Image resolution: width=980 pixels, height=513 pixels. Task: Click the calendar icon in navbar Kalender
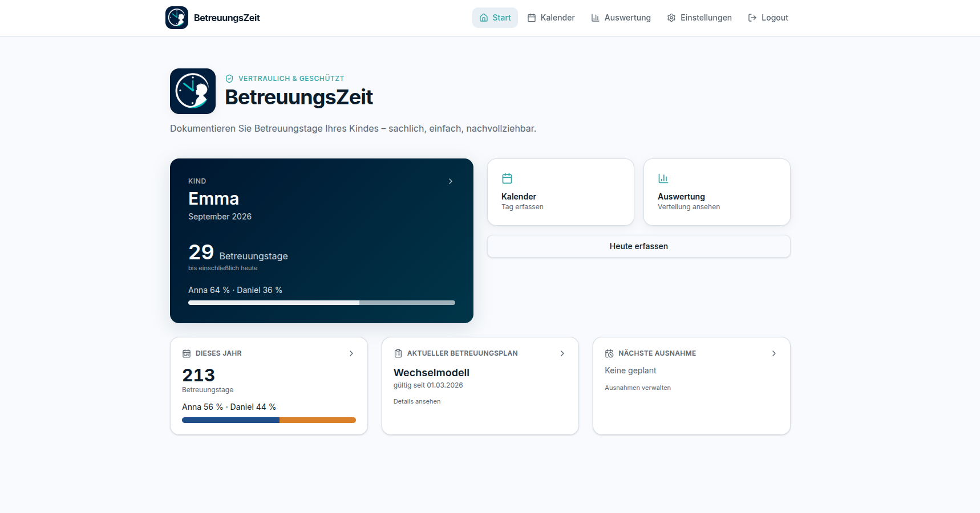pos(532,18)
